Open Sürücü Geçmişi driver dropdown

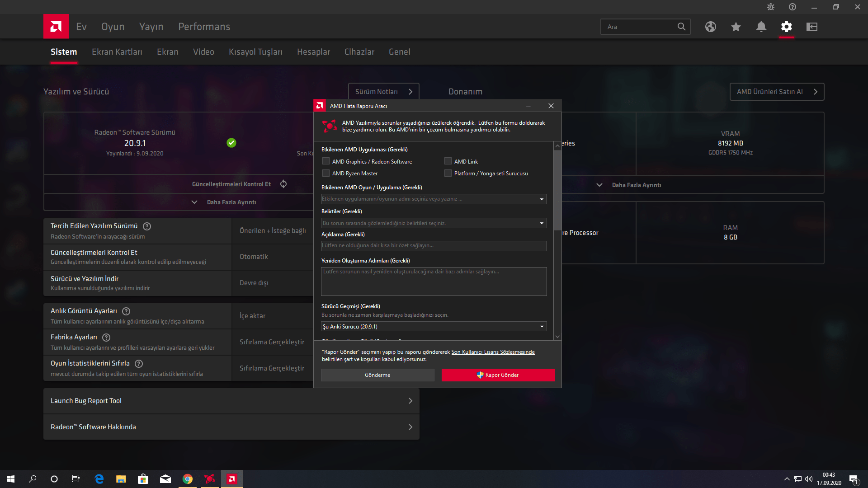click(541, 327)
